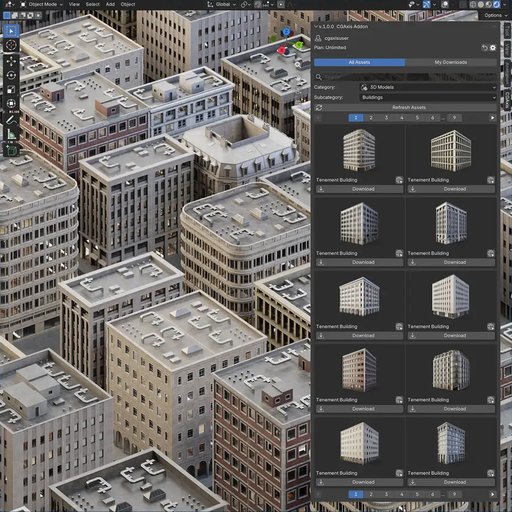Screen dimensions: 512x512
Task: Click info icon on first Tenement Building card
Action: 399,180
